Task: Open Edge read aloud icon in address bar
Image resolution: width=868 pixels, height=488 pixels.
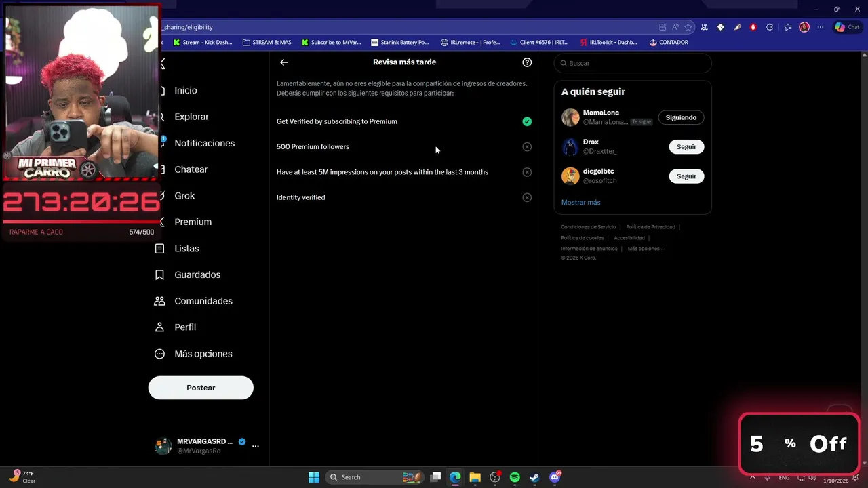Action: coord(675,27)
